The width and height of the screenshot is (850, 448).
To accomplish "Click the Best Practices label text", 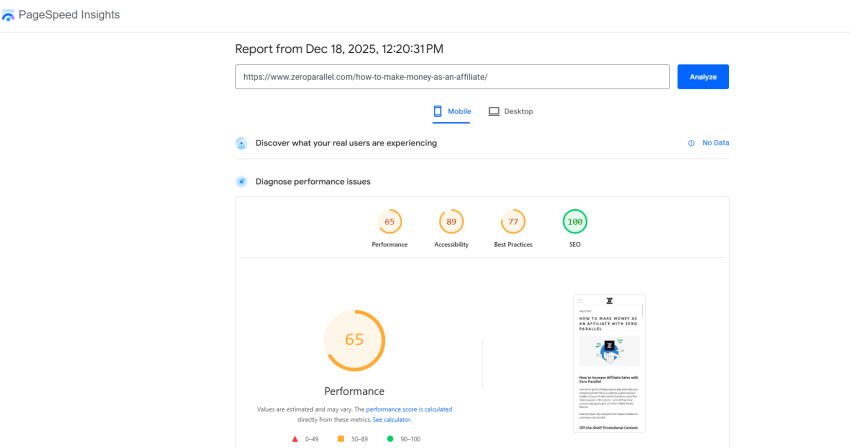I will (x=513, y=245).
